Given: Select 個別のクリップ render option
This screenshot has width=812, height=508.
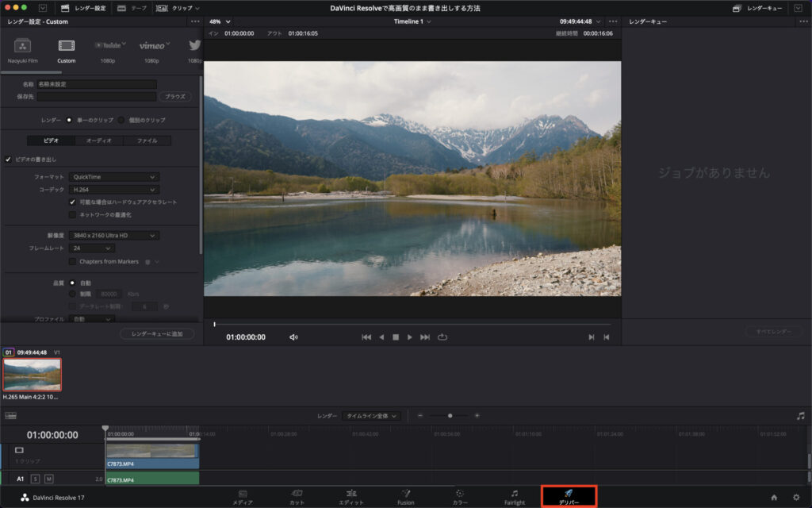Looking at the screenshot, I should click(121, 121).
